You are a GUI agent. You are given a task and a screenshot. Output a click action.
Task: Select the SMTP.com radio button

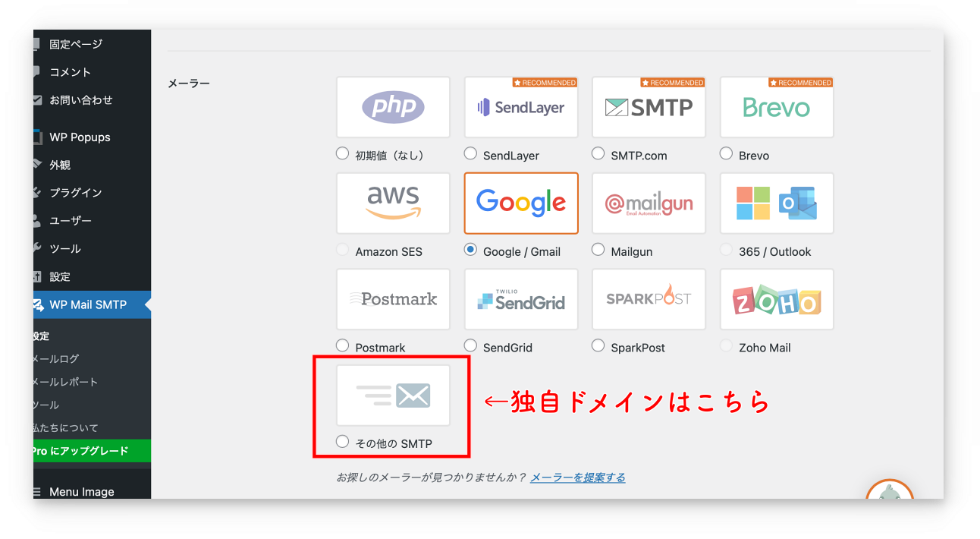coord(598,153)
